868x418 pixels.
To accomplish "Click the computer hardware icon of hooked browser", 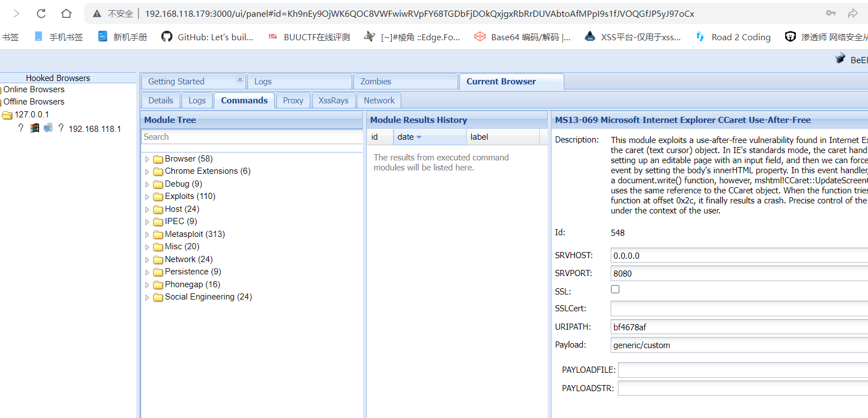I will click(x=48, y=128).
